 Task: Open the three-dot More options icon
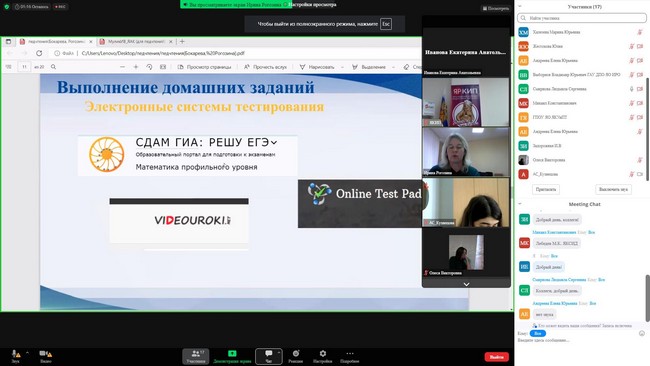pyautogui.click(x=349, y=354)
